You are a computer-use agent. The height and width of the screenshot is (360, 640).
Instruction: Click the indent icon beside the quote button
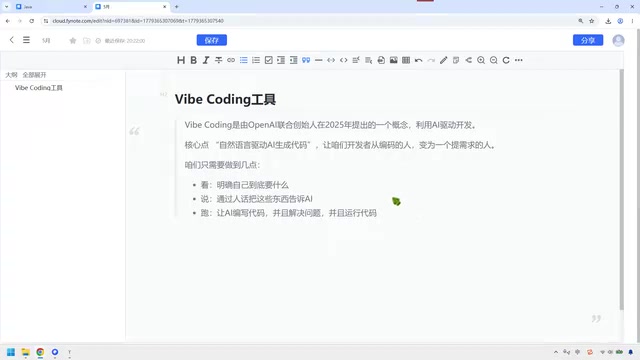[293, 60]
